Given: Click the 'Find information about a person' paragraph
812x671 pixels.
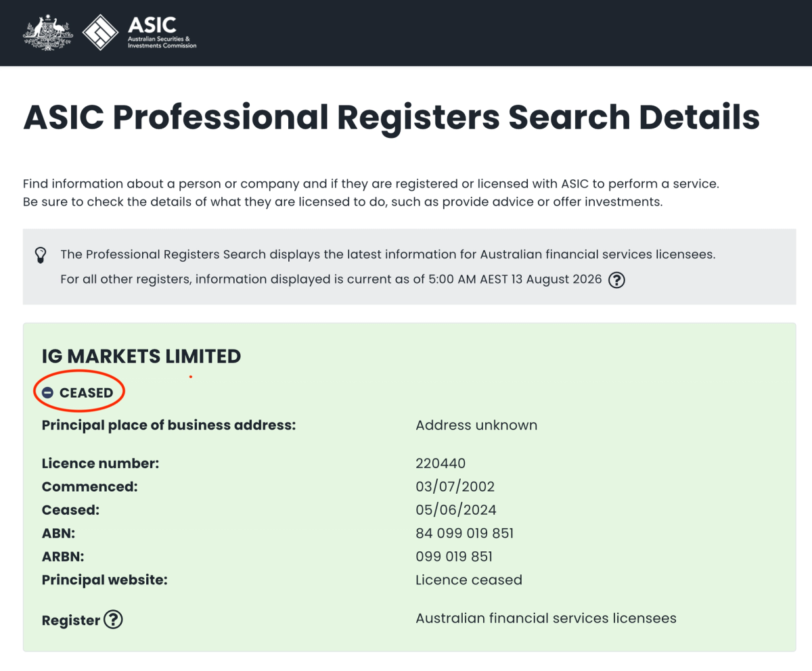Looking at the screenshot, I should click(371, 184).
